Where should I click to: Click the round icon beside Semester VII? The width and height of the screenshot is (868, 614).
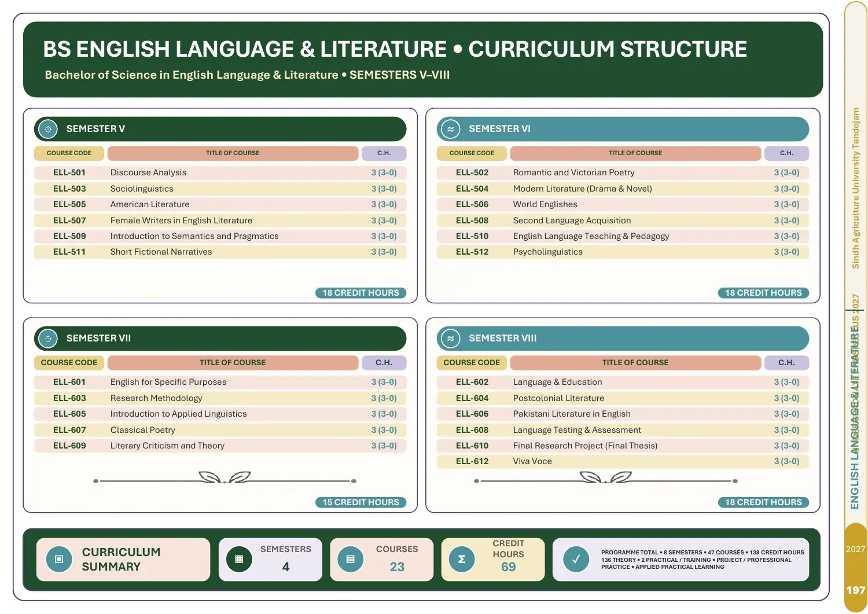(x=48, y=339)
